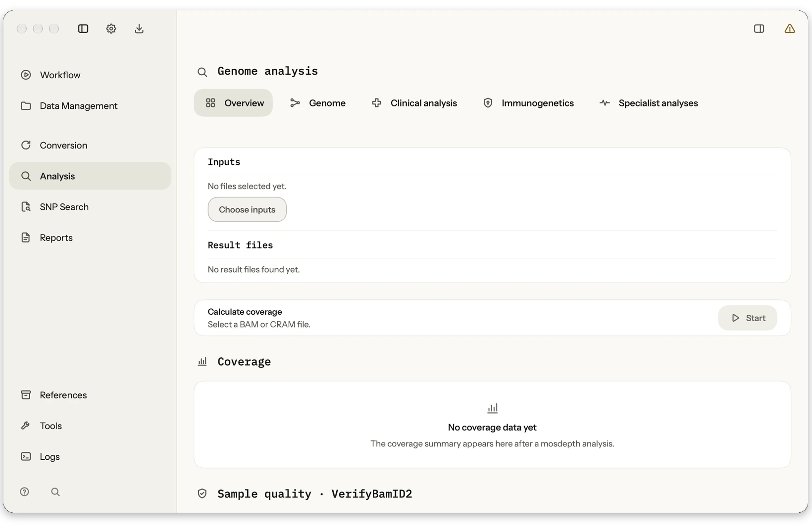
Task: Click 'Select a BAM or CRAM file.' text
Action: pos(259,325)
